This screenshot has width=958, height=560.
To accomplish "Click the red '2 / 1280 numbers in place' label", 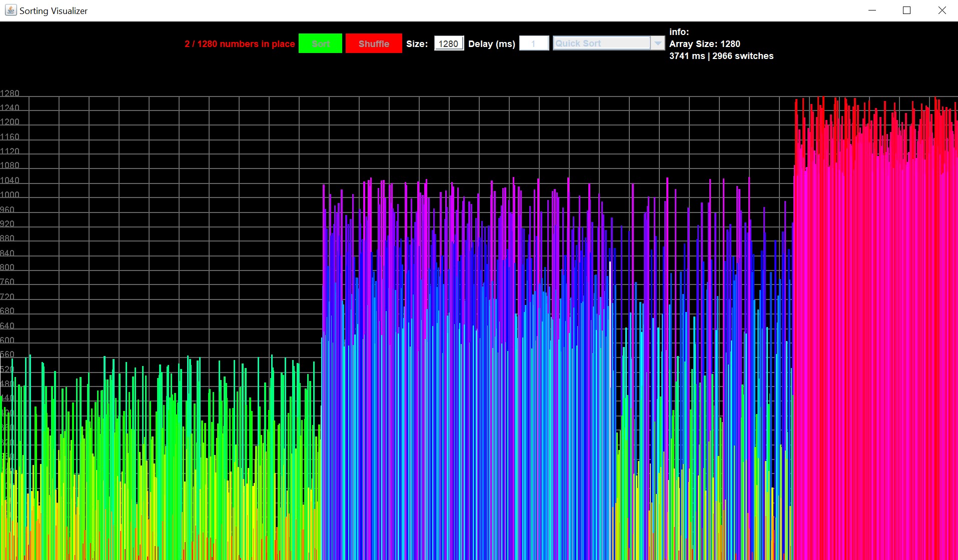I will (x=240, y=43).
